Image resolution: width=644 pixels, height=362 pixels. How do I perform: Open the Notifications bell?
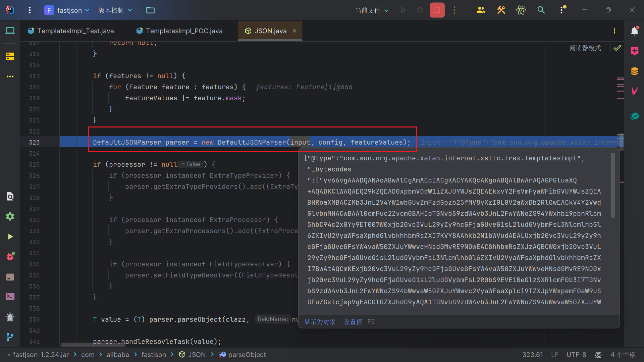pos(634,31)
